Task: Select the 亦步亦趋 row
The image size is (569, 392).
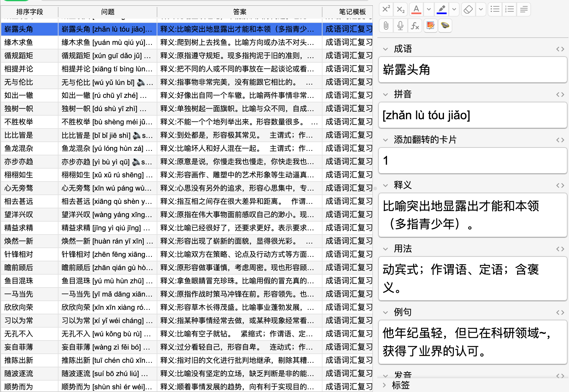Action: point(187,162)
